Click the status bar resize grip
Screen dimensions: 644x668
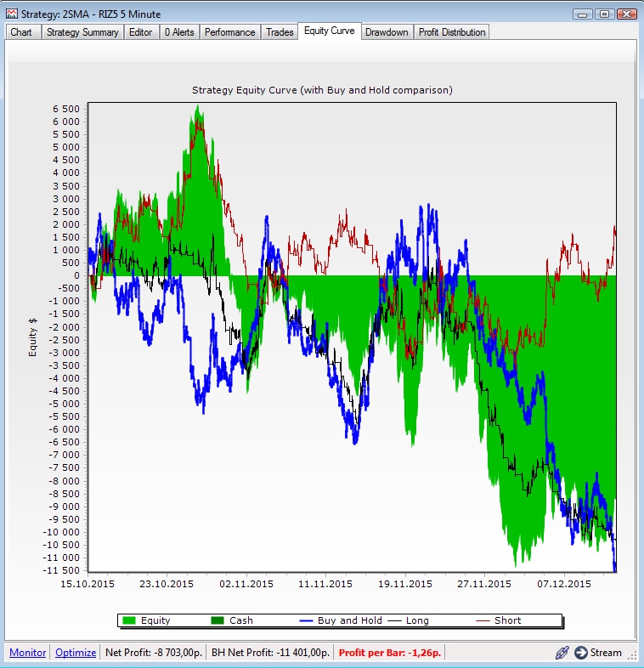tap(634, 656)
